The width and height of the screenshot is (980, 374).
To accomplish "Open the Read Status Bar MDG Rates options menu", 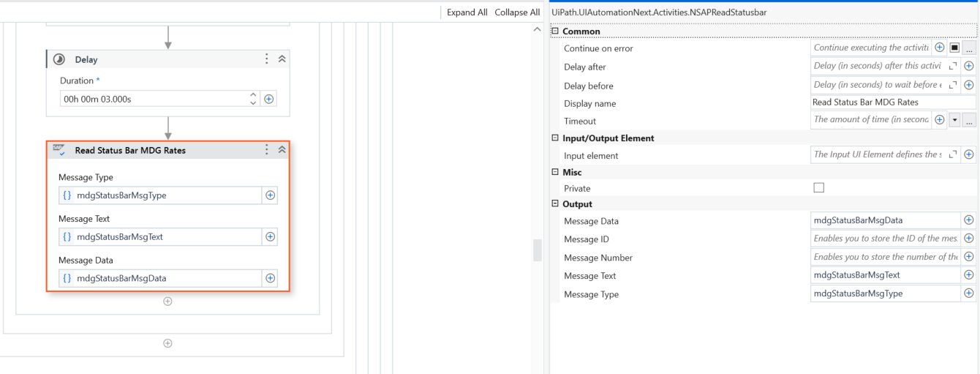I will [267, 149].
